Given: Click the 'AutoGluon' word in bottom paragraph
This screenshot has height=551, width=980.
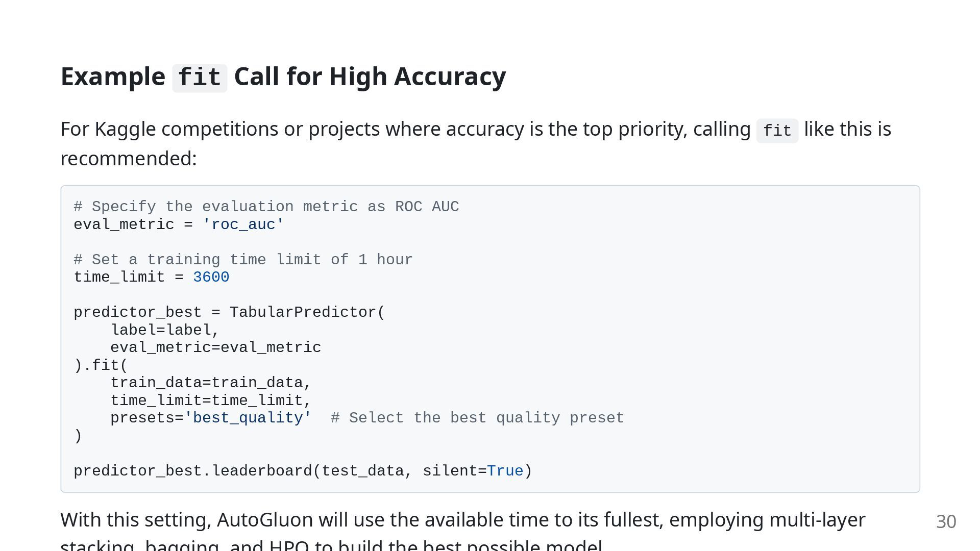Looking at the screenshot, I should tap(265, 520).
